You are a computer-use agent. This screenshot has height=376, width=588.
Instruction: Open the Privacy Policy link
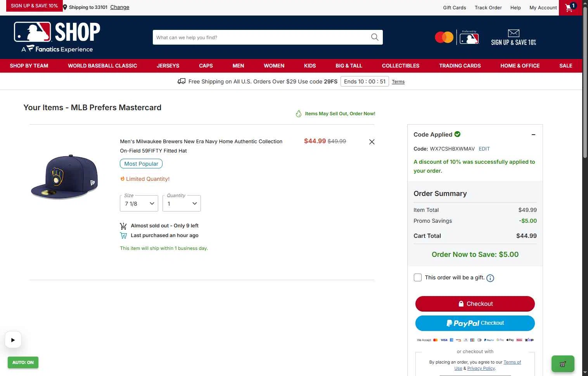481,368
